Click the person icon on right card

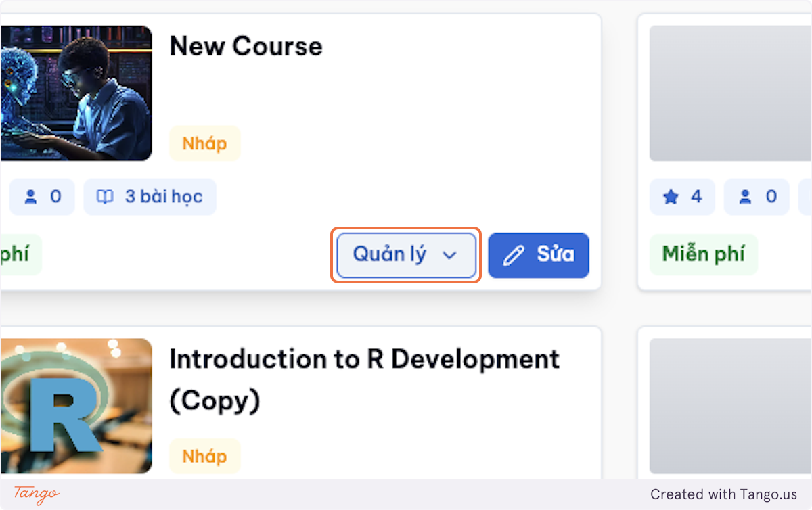tap(745, 197)
